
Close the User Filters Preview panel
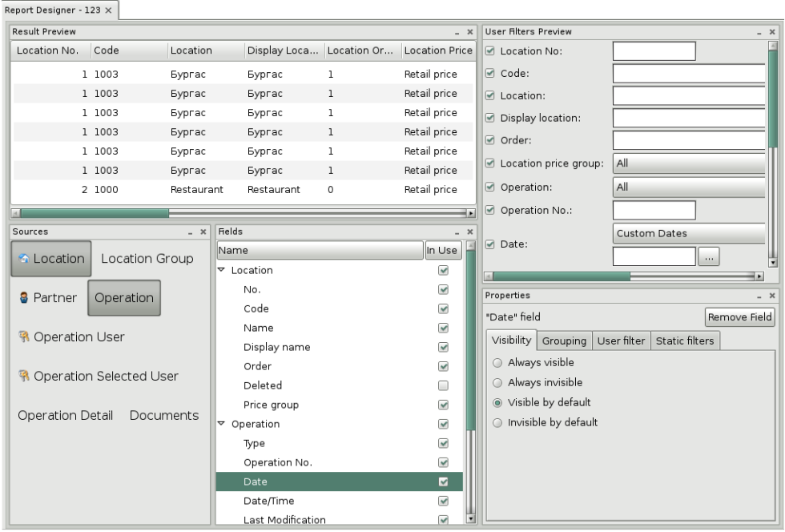coord(772,32)
